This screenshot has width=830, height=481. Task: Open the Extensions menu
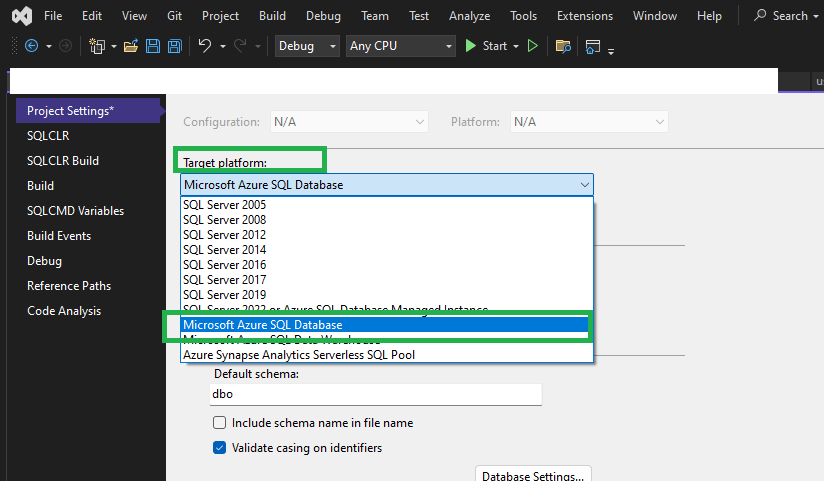tap(585, 16)
